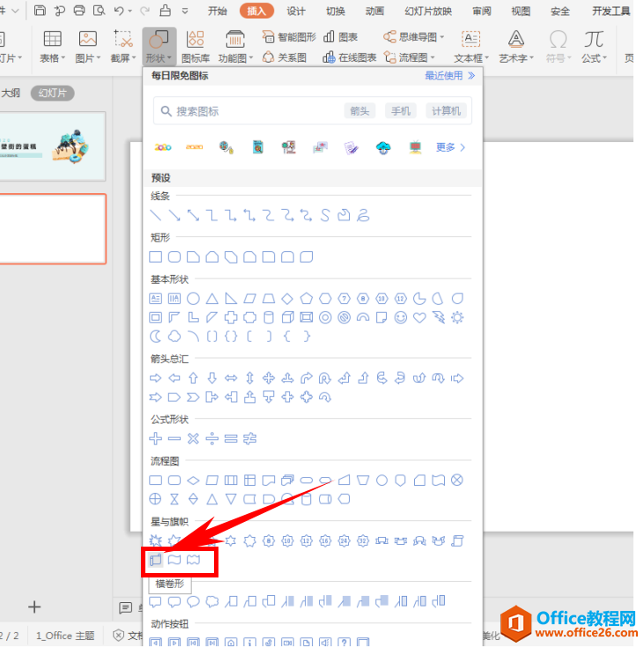Insert a 智能图形 smart graphic

point(289,37)
